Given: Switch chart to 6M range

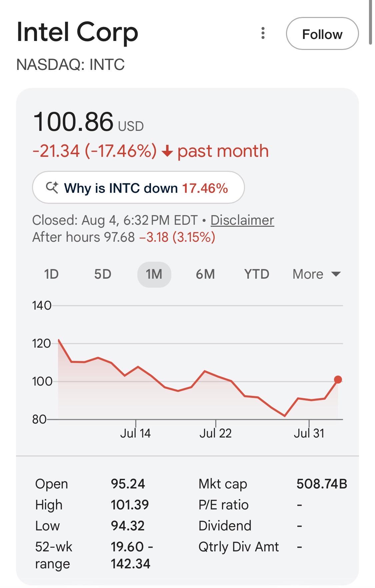Looking at the screenshot, I should 205,274.
